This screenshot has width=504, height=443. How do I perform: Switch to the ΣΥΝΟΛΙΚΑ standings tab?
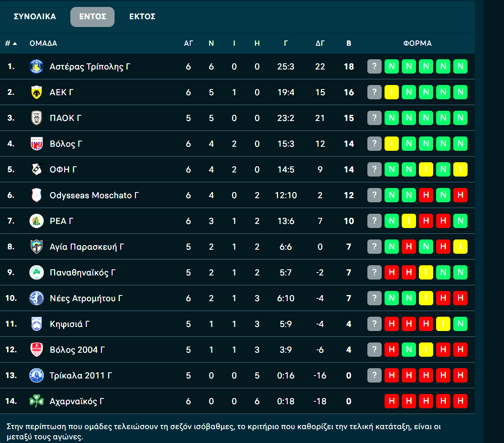pos(35,17)
